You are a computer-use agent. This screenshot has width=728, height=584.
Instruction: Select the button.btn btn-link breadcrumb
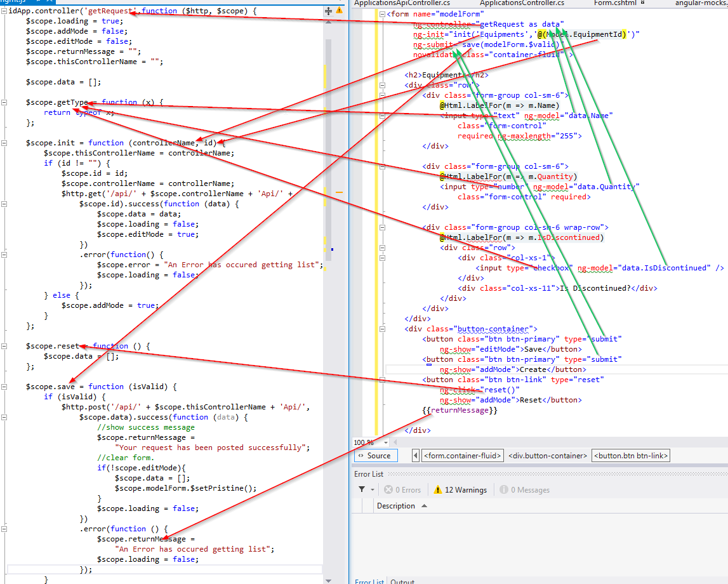click(631, 455)
